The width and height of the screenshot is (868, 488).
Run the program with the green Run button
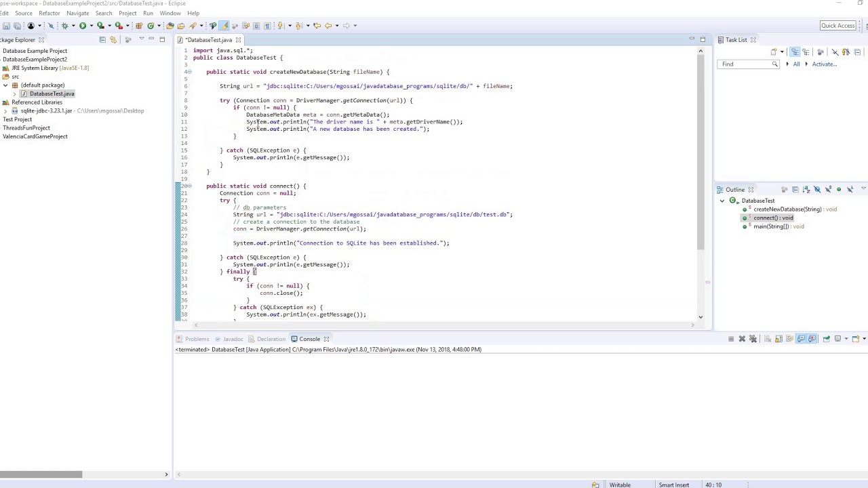[x=83, y=26]
